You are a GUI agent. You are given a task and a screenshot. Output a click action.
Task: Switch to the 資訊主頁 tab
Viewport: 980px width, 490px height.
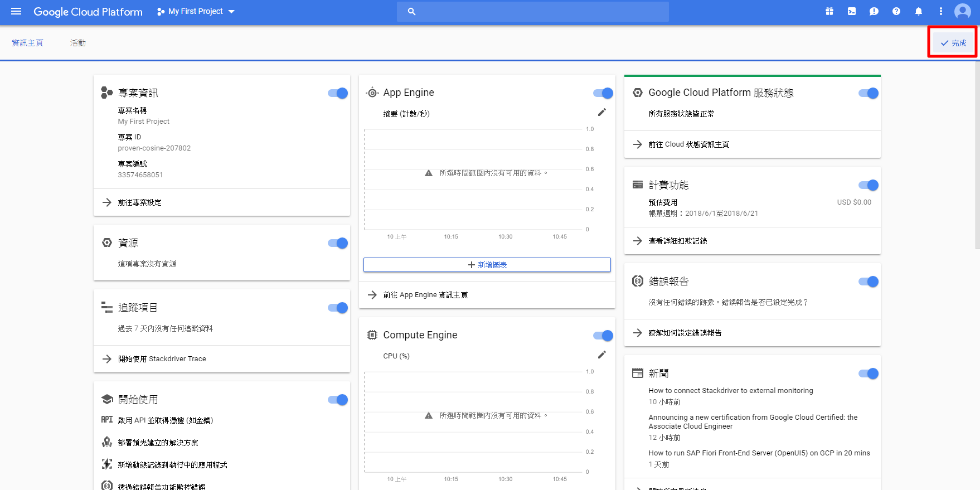click(x=27, y=43)
